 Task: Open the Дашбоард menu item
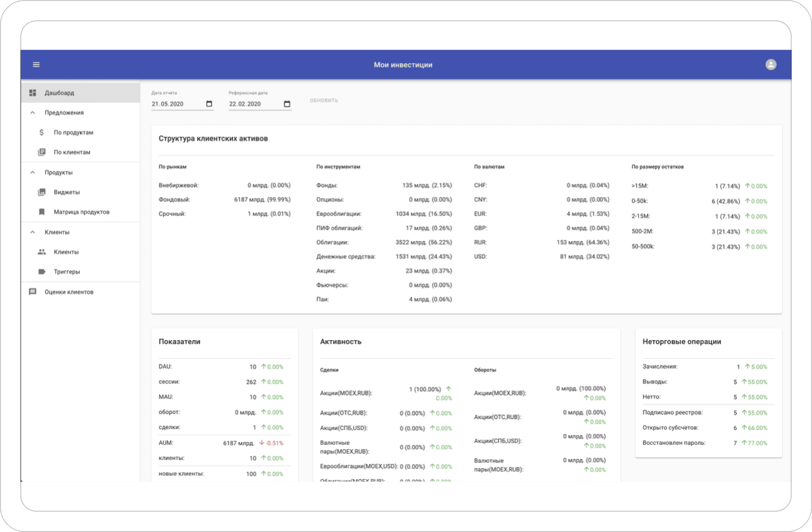click(80, 93)
